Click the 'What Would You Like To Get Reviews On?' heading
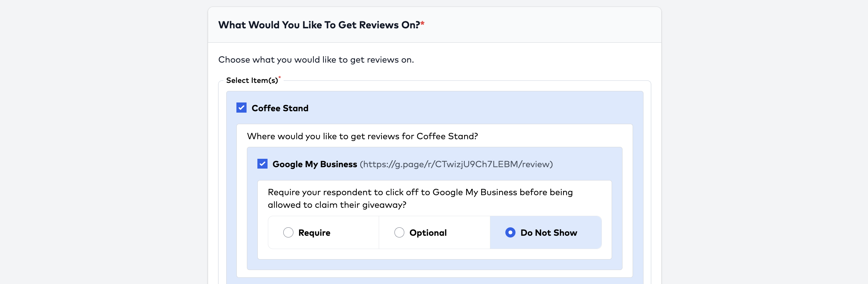Image resolution: width=868 pixels, height=284 pixels. pyautogui.click(x=319, y=25)
